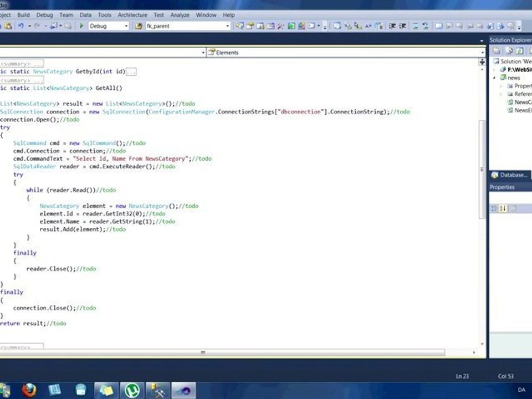Click the 'Ln 23' status bar entry

click(462, 376)
